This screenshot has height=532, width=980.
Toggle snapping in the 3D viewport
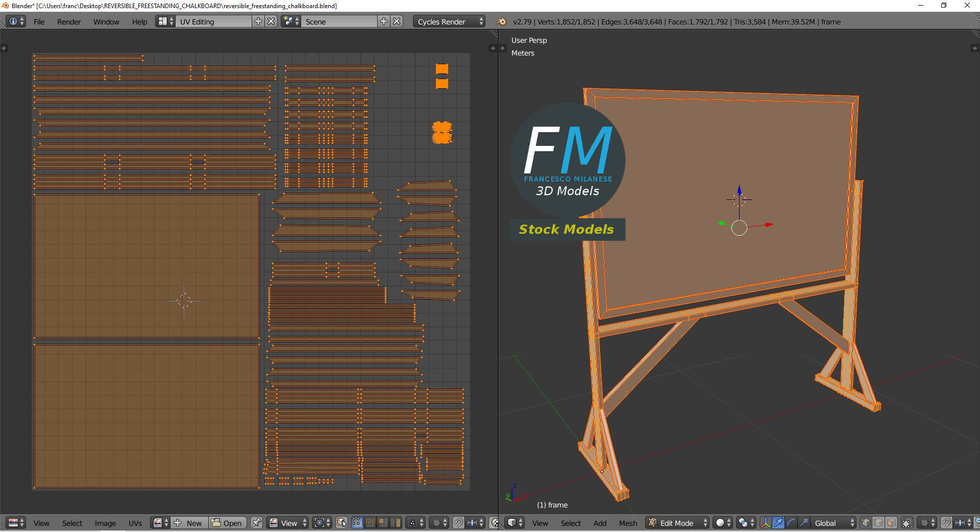(947, 523)
